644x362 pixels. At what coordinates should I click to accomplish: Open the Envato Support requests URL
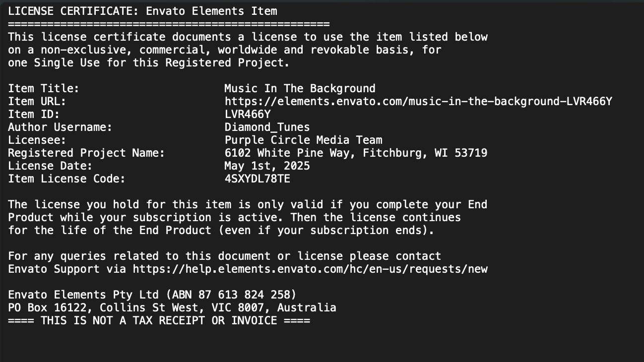(x=310, y=269)
